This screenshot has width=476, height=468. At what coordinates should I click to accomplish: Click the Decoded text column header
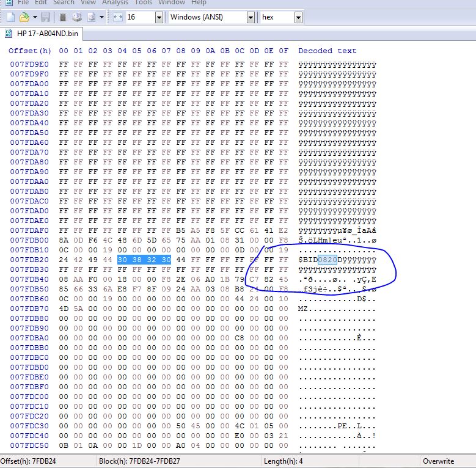click(x=327, y=51)
